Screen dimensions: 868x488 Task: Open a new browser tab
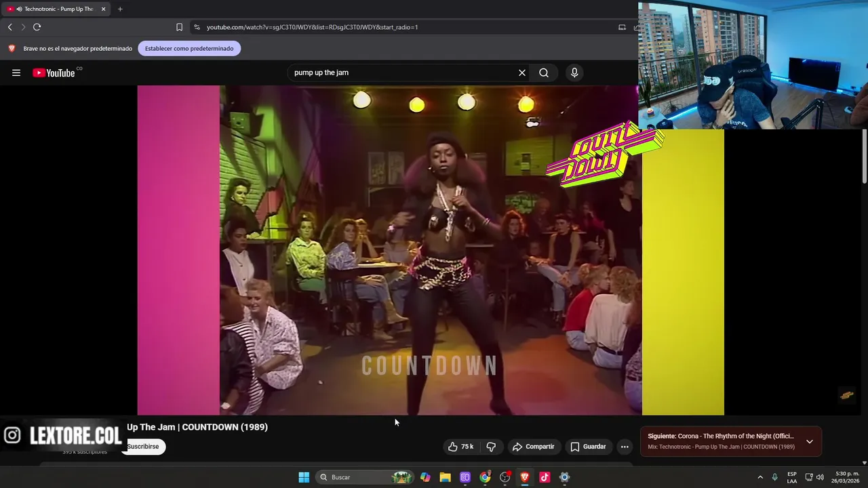(x=120, y=9)
